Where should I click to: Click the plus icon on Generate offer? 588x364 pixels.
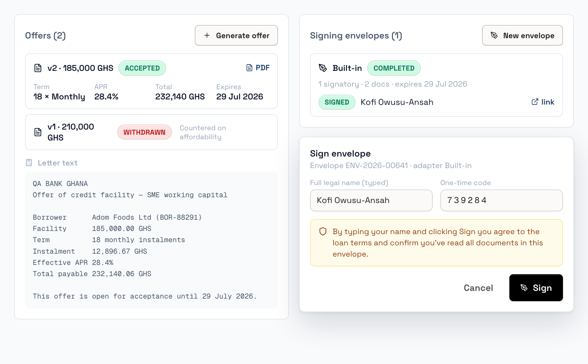207,35
